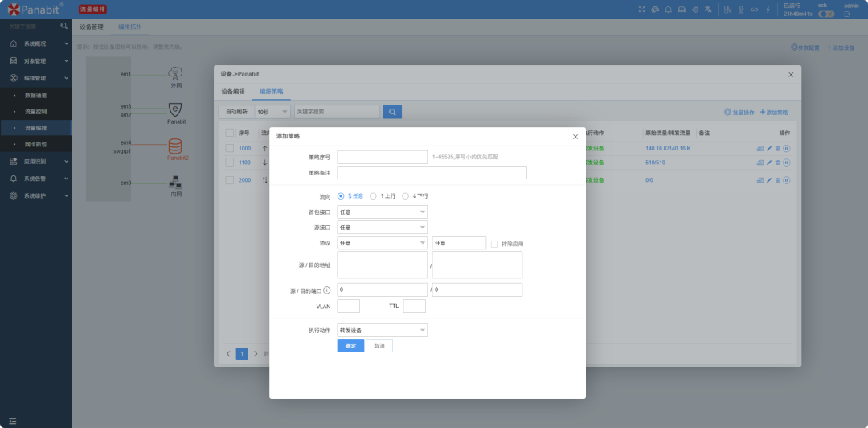Open 数据通道 in the sidebar

[36, 96]
